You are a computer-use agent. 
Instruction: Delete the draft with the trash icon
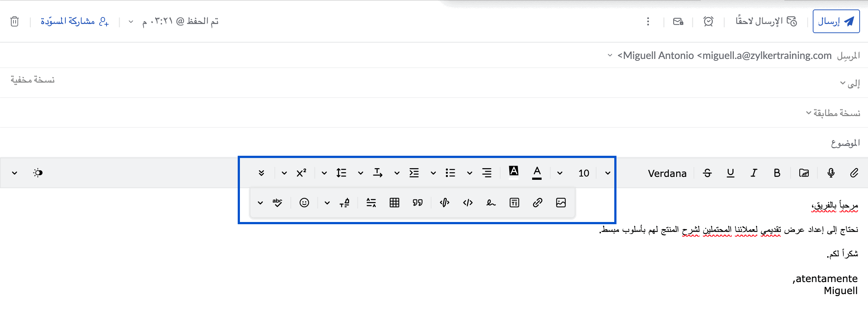(15, 21)
